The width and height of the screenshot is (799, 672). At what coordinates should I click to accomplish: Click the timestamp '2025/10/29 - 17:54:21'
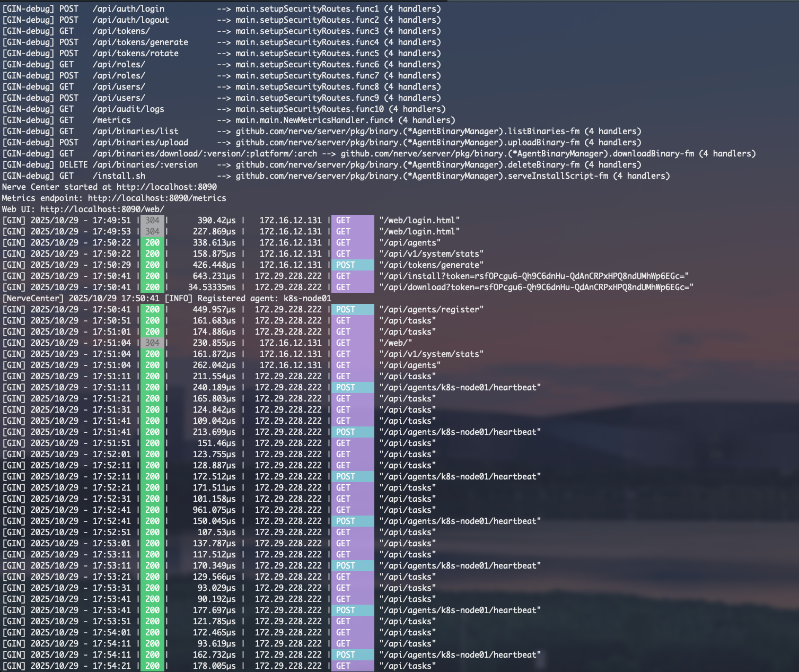[x=81, y=666]
